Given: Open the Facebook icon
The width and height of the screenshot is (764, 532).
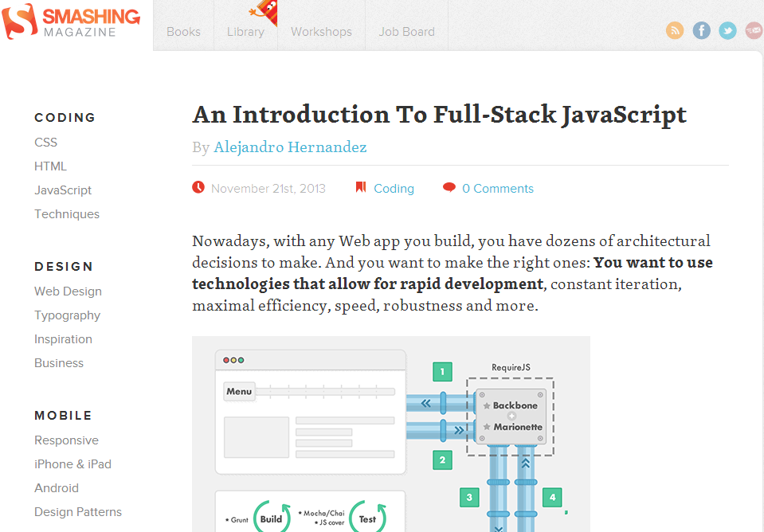Looking at the screenshot, I should (x=701, y=31).
